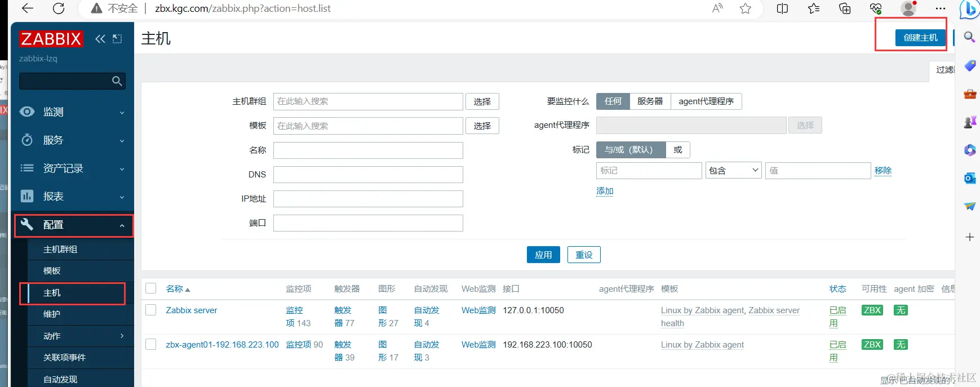Open the read aloud icon in address bar

(717, 8)
